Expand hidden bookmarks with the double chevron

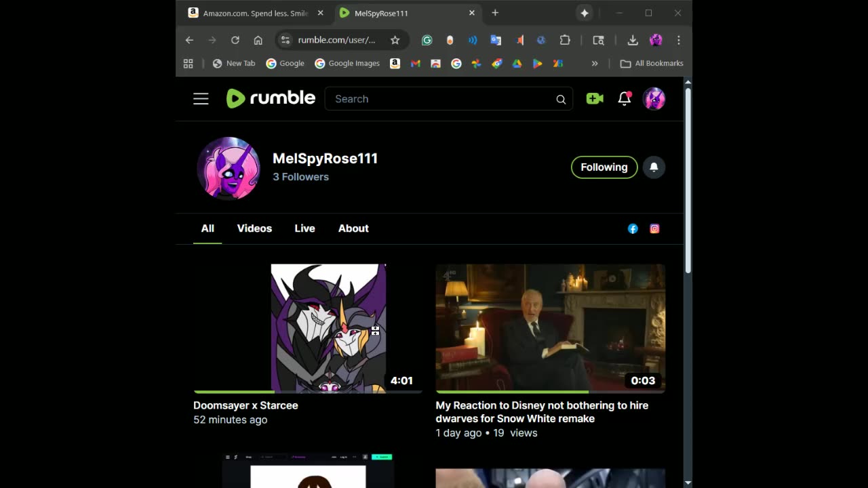pyautogui.click(x=595, y=63)
